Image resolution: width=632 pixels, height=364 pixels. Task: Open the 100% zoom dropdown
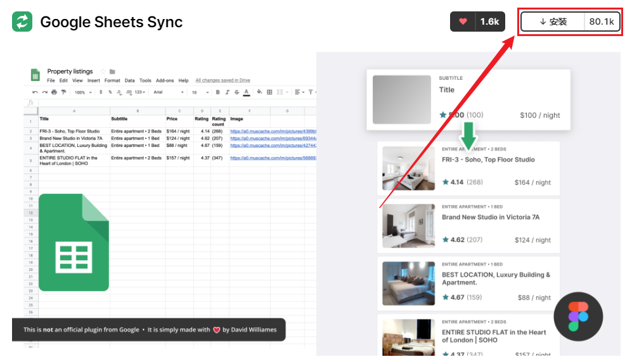click(83, 92)
